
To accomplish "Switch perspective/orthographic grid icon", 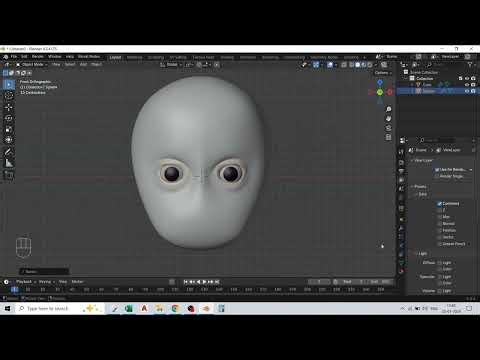I will click(388, 137).
